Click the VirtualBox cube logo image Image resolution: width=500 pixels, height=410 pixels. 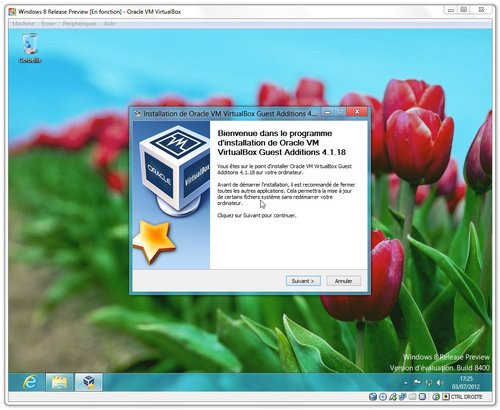coord(174,171)
